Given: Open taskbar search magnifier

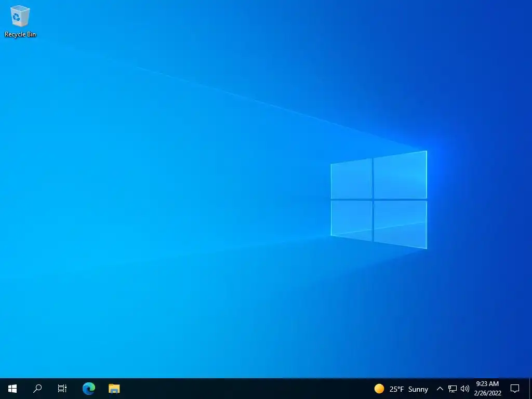Looking at the screenshot, I should [37, 389].
